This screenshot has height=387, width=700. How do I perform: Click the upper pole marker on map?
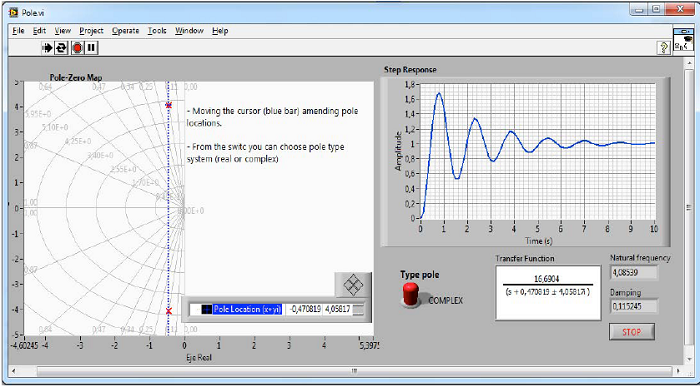pos(168,105)
